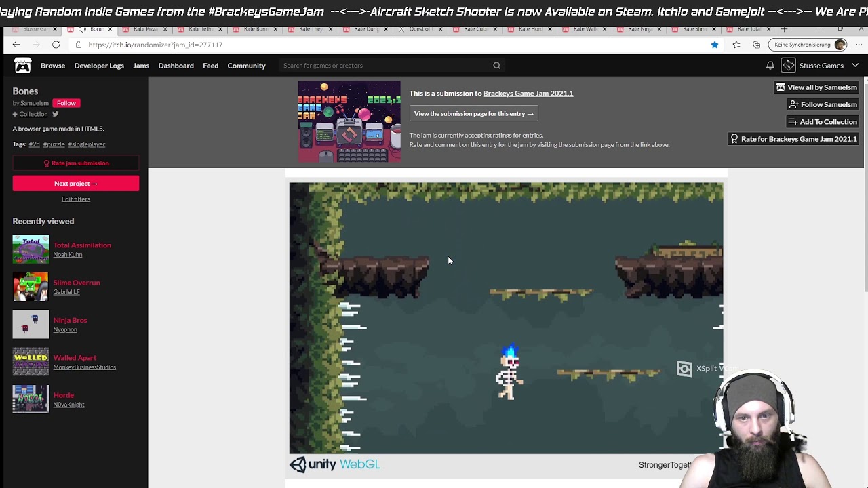Click Brackeys Game Jam banner image
This screenshot has height=488, width=868.
(349, 121)
